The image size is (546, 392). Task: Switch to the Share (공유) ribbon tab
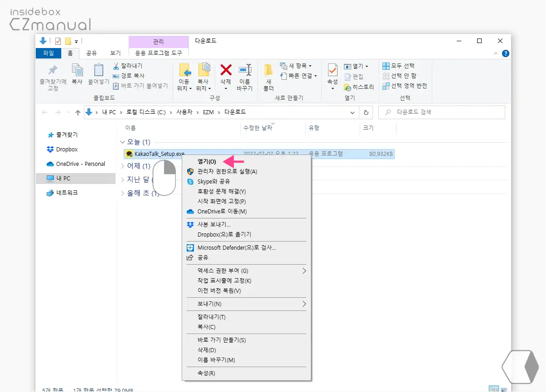92,53
